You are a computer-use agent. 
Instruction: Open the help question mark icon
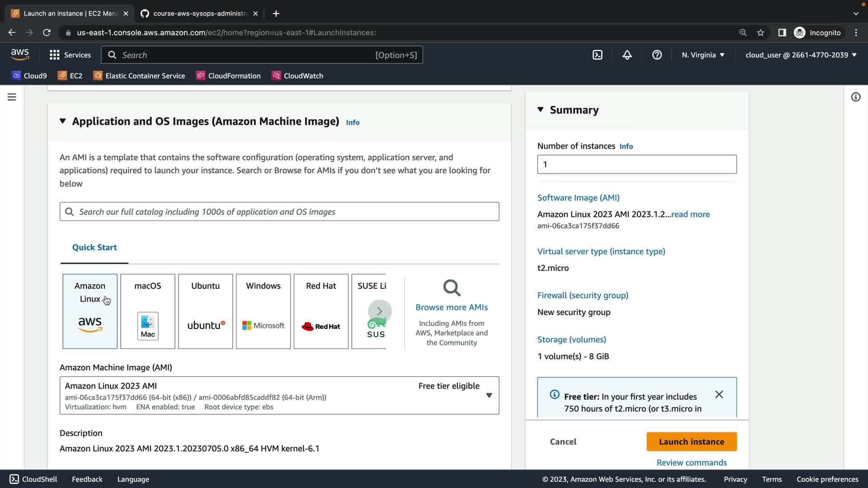click(x=657, y=55)
